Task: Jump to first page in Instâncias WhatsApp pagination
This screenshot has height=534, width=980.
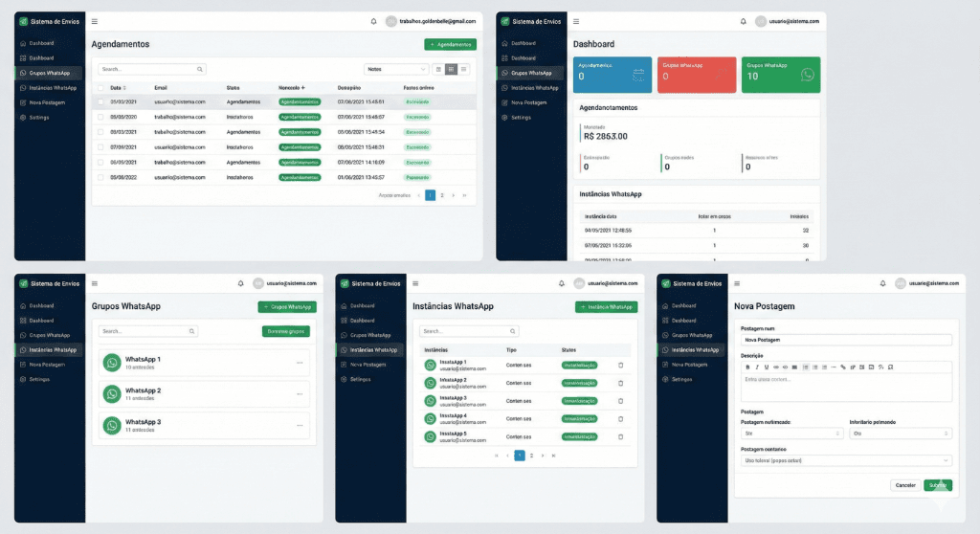Action: point(497,456)
